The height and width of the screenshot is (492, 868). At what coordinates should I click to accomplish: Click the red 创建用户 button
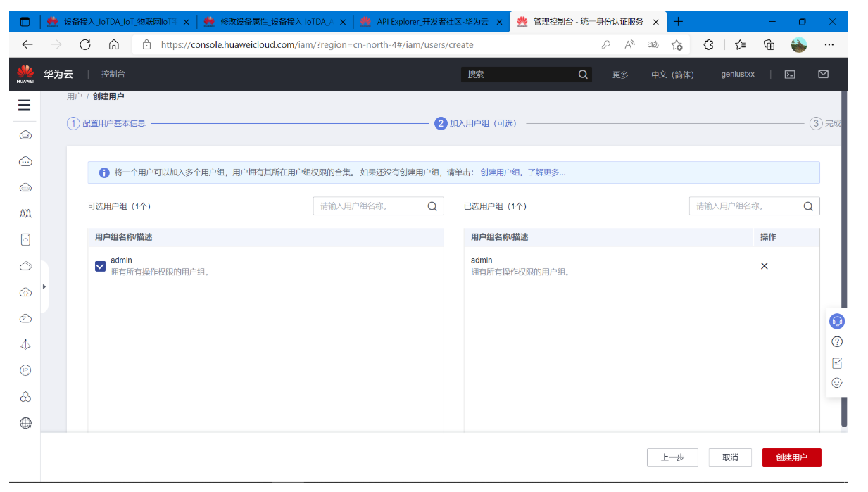click(x=791, y=458)
